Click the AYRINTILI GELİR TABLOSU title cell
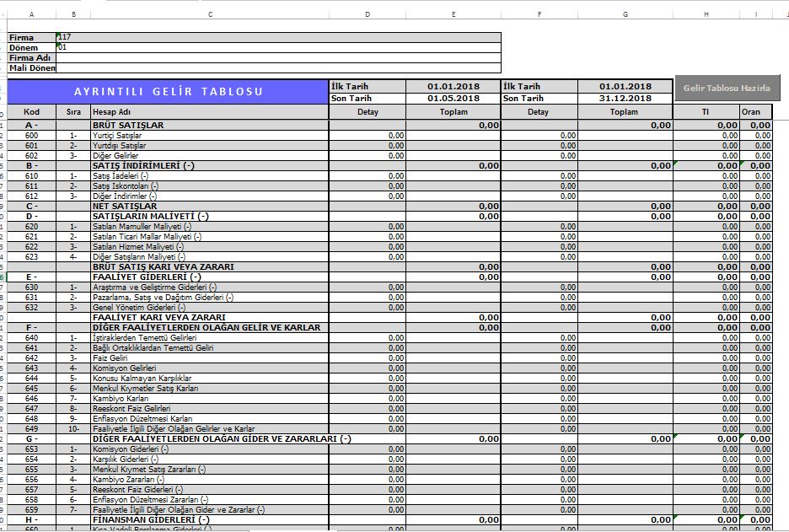 [x=168, y=92]
